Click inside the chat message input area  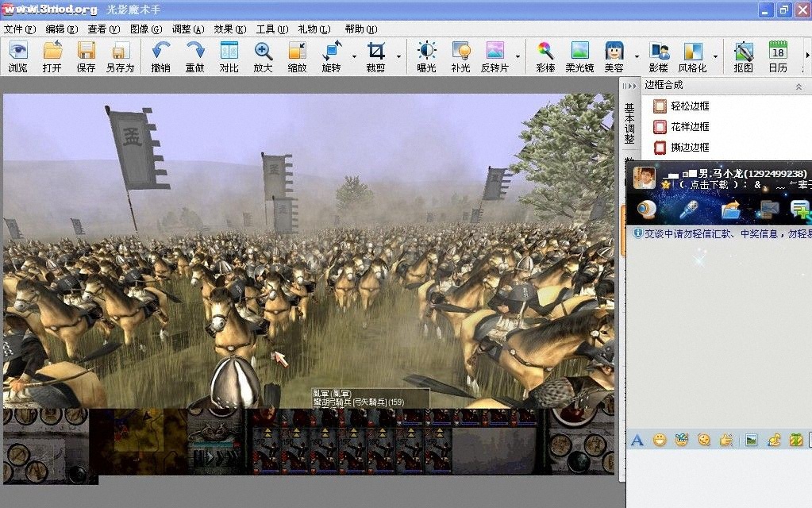pos(714,476)
